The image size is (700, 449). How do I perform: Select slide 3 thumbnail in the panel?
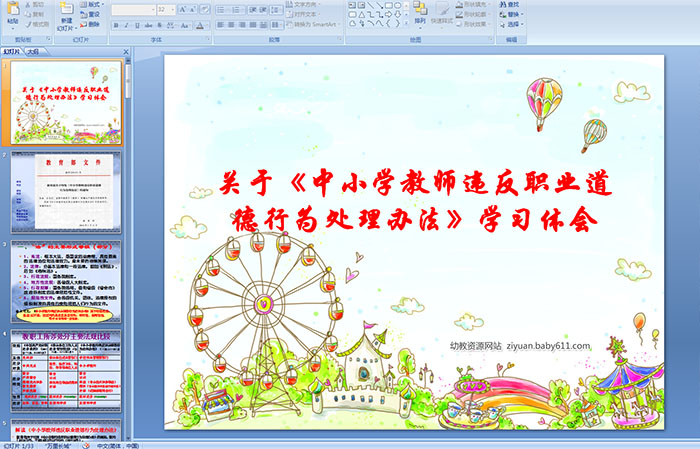coord(66,282)
